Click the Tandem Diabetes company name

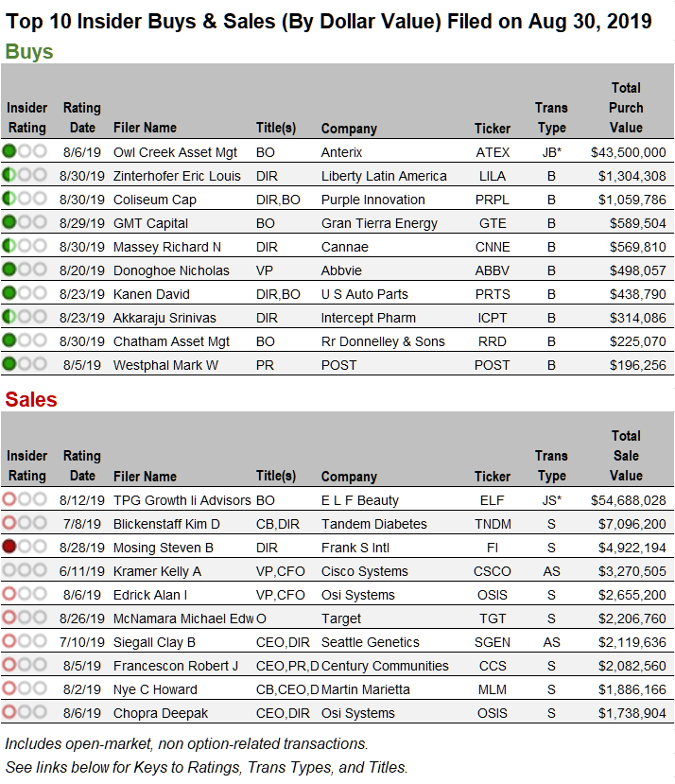pyautogui.click(x=374, y=524)
